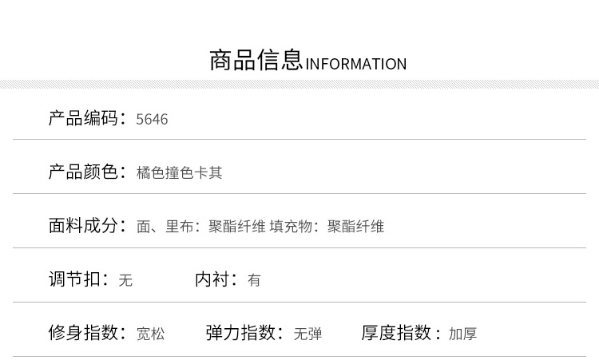The height and width of the screenshot is (364, 599).
Task: Click the 无弹 elasticity value
Action: click(x=307, y=334)
